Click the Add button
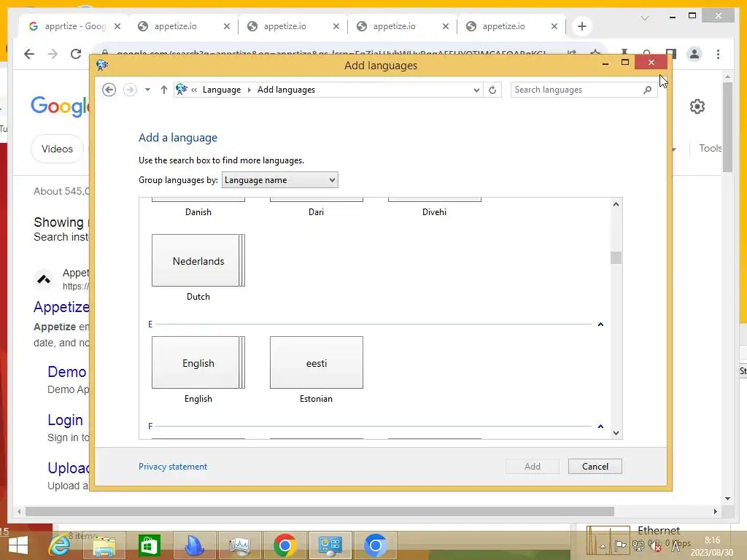 click(x=532, y=467)
